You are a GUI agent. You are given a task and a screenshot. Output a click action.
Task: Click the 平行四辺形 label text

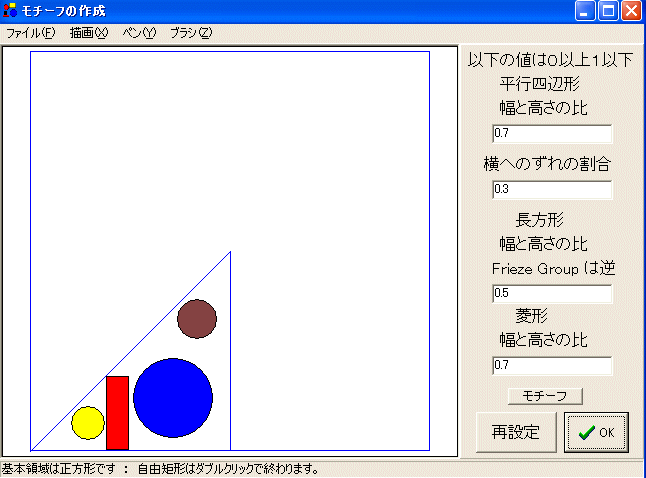539,84
